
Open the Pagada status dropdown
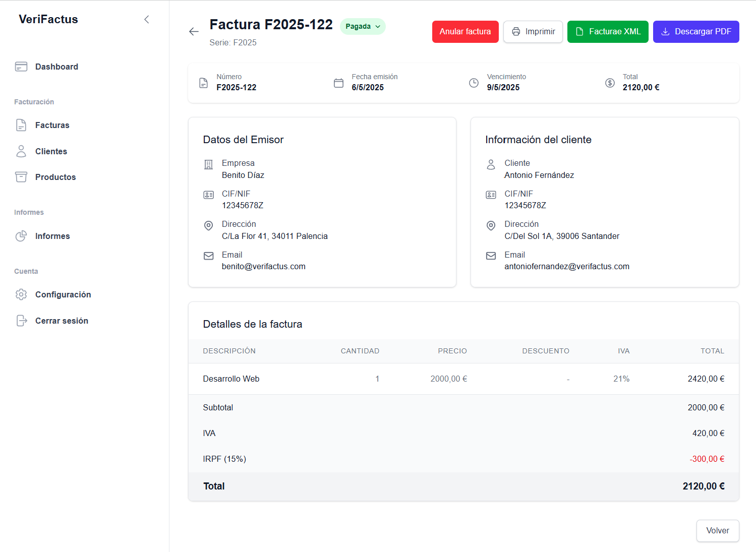point(362,26)
